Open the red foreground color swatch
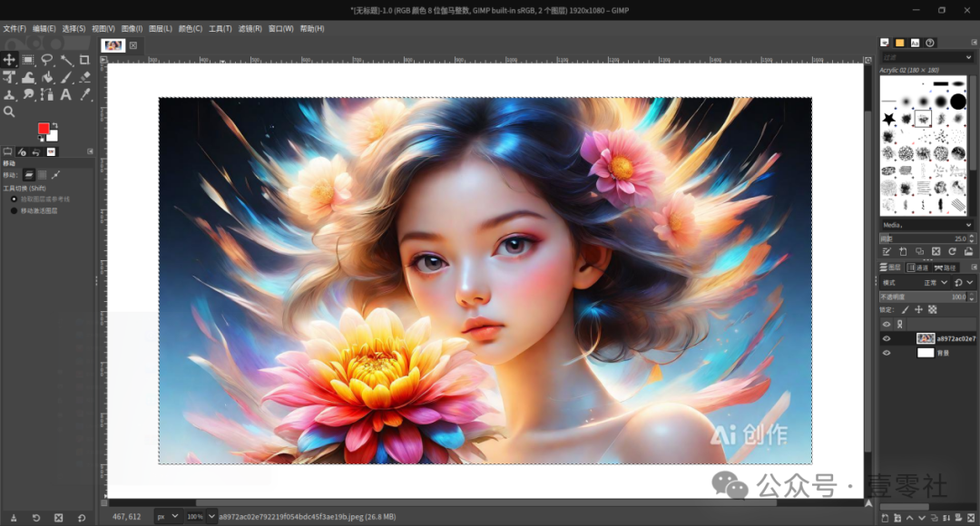The image size is (980, 526). pos(44,128)
